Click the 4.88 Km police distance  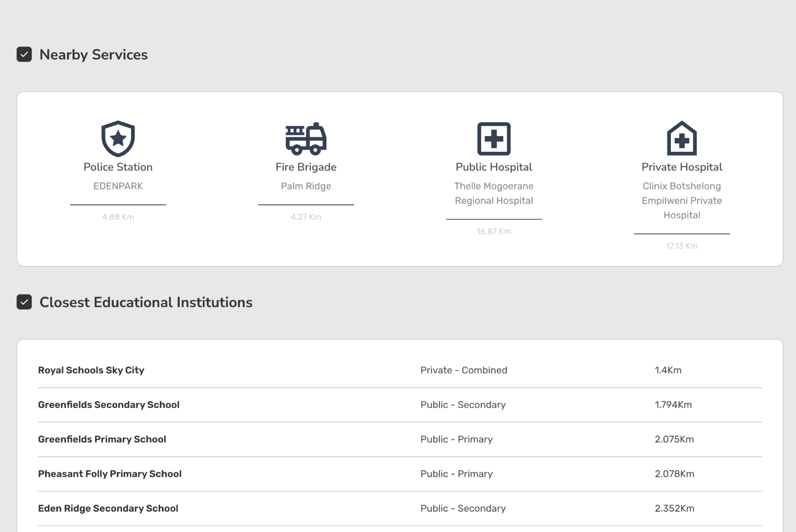tap(118, 217)
